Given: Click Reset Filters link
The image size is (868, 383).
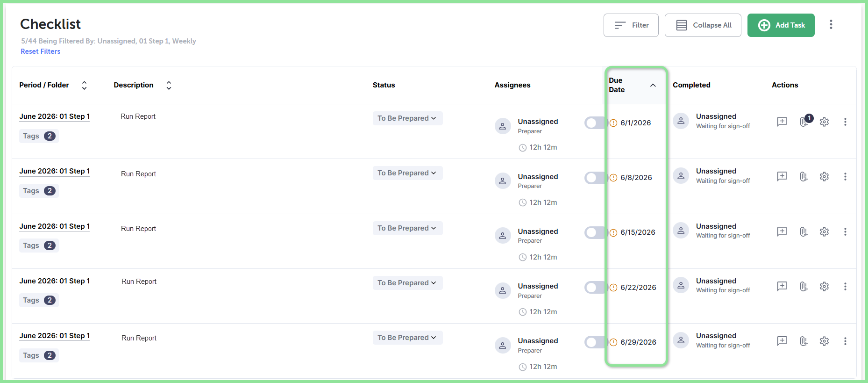Looking at the screenshot, I should coord(40,51).
